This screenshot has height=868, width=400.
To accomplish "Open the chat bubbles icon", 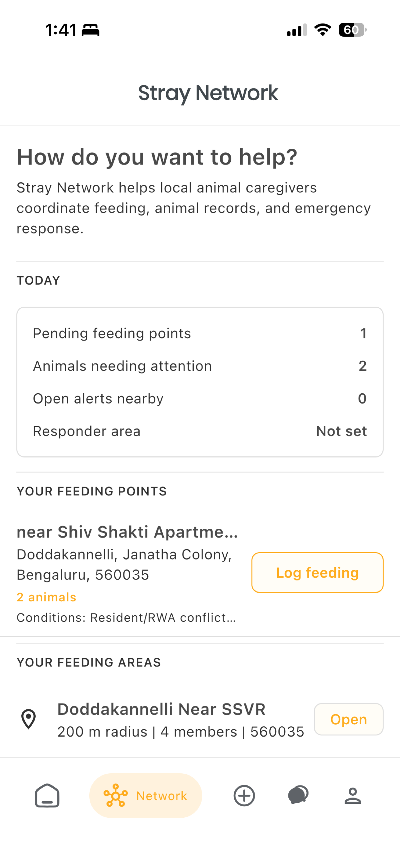I will pos(298,795).
